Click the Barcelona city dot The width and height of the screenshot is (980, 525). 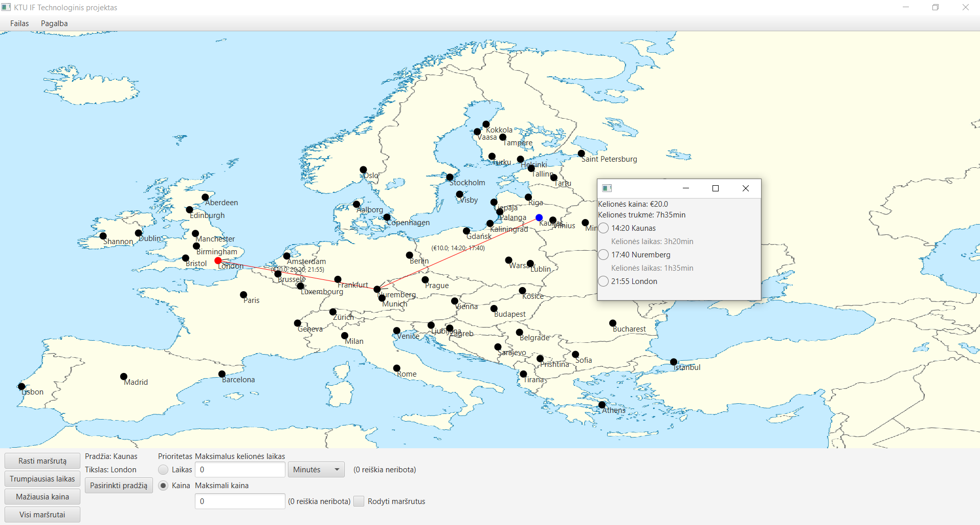click(x=222, y=374)
